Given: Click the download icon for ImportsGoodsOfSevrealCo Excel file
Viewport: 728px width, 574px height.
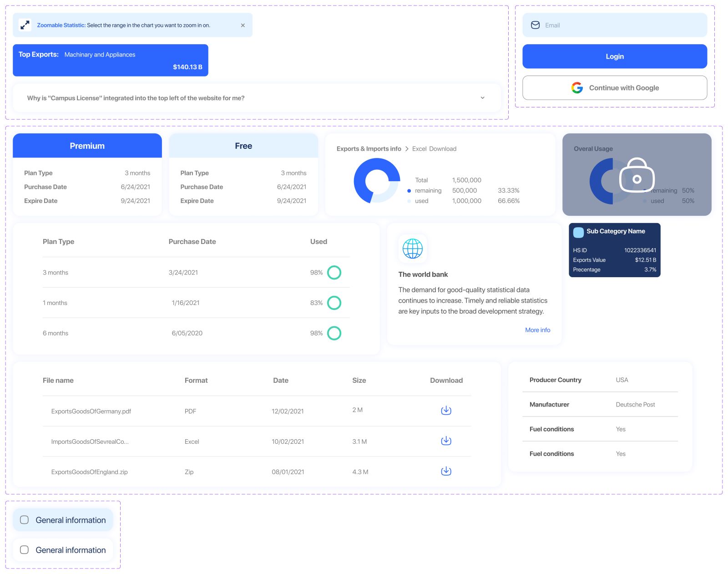Looking at the screenshot, I should click(x=446, y=441).
